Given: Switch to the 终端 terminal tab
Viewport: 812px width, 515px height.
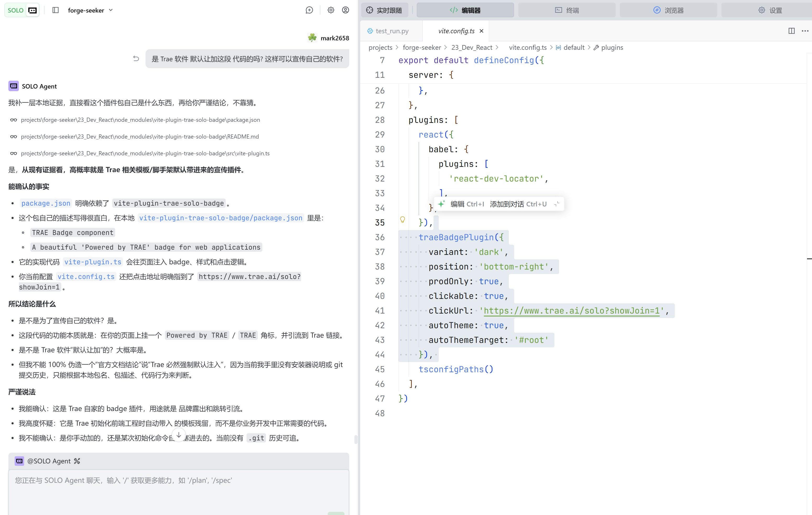Looking at the screenshot, I should [566, 10].
